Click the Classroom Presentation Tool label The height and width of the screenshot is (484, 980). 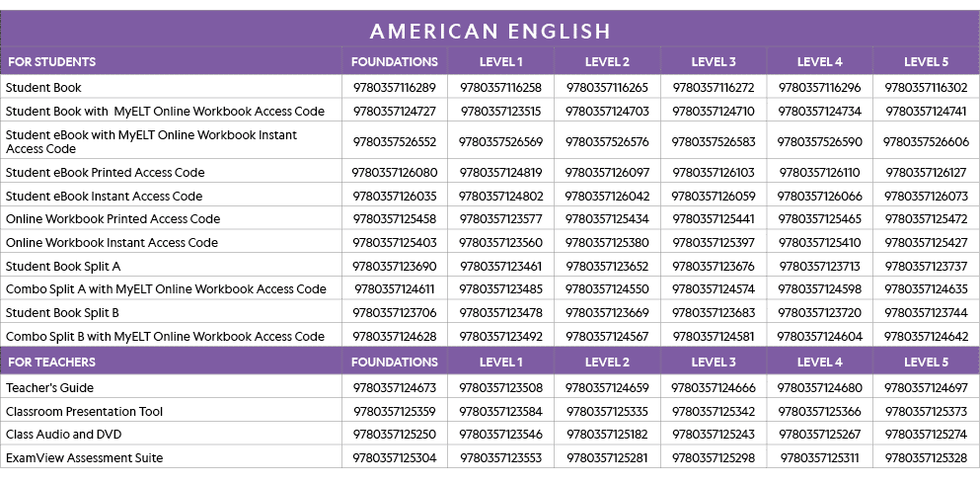(84, 412)
